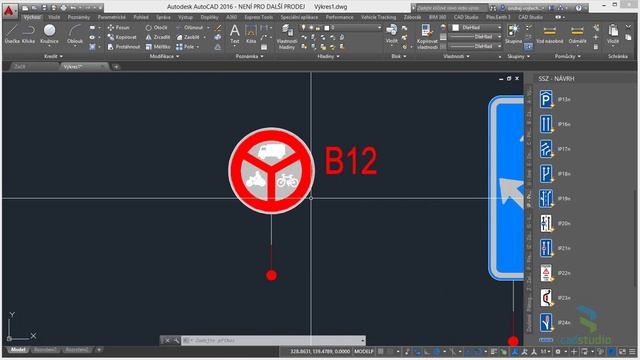The height and width of the screenshot is (360, 640).
Task: Expand the Poznámka panel
Action: [x=249, y=56]
